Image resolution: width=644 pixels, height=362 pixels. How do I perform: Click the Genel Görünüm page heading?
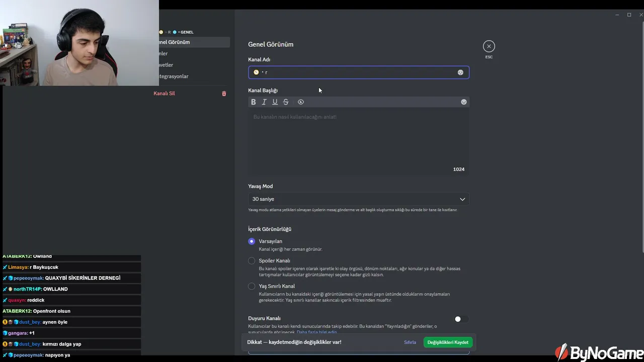pos(271,44)
